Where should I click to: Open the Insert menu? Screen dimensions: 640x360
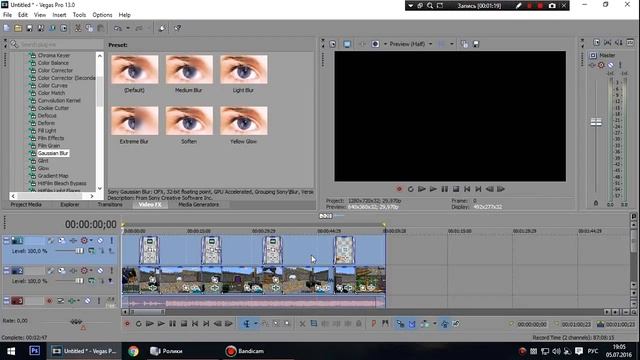(x=59, y=15)
